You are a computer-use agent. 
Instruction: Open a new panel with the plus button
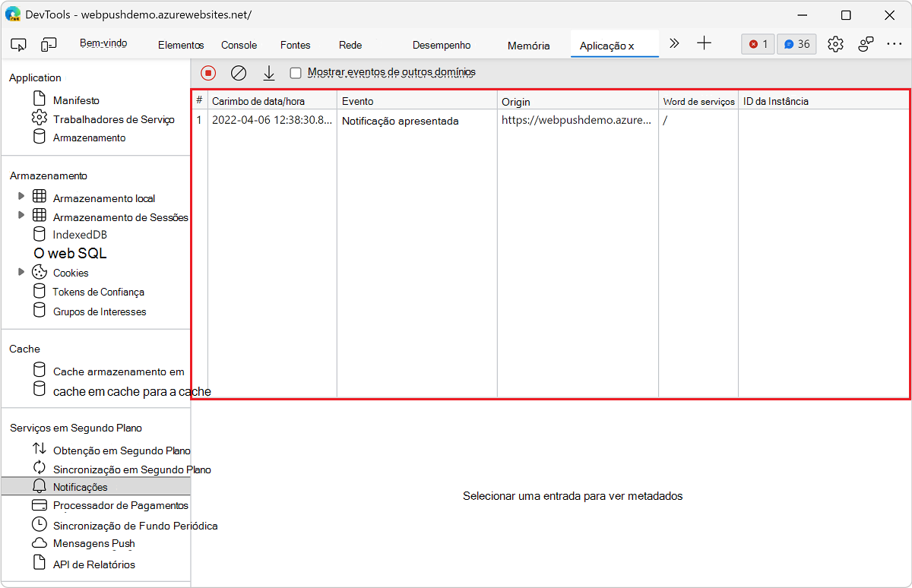pyautogui.click(x=705, y=43)
